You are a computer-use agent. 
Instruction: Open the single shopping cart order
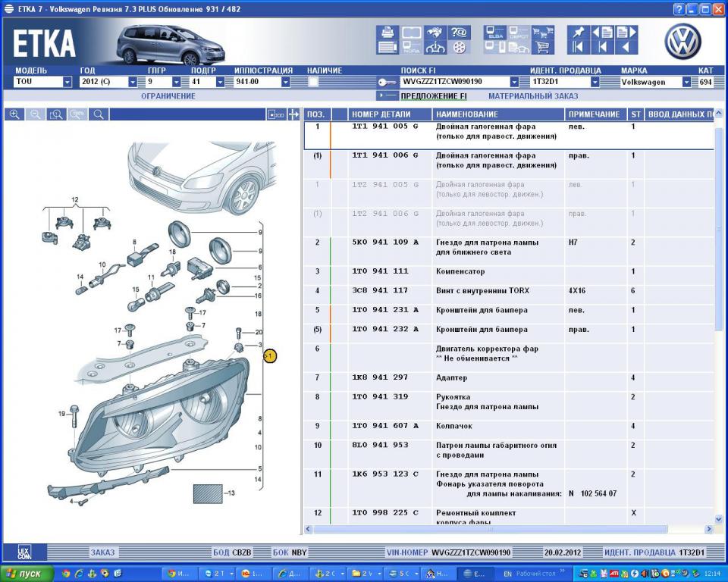click(x=542, y=47)
